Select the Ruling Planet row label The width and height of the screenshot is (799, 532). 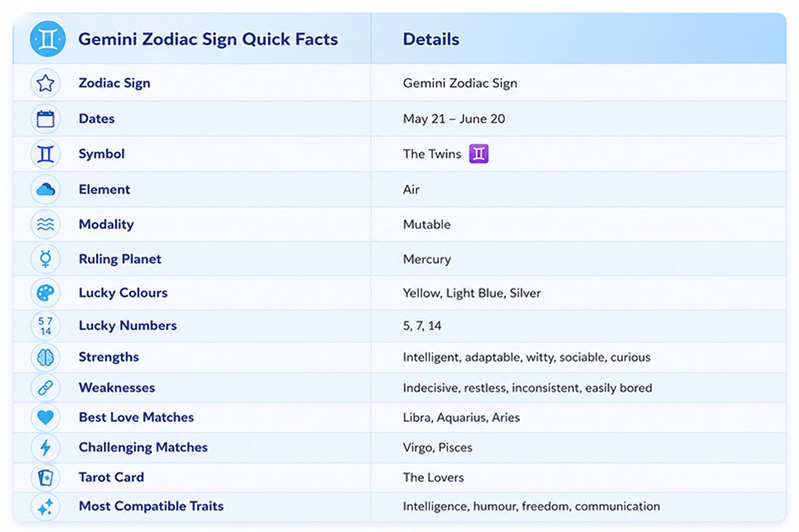pos(120,259)
